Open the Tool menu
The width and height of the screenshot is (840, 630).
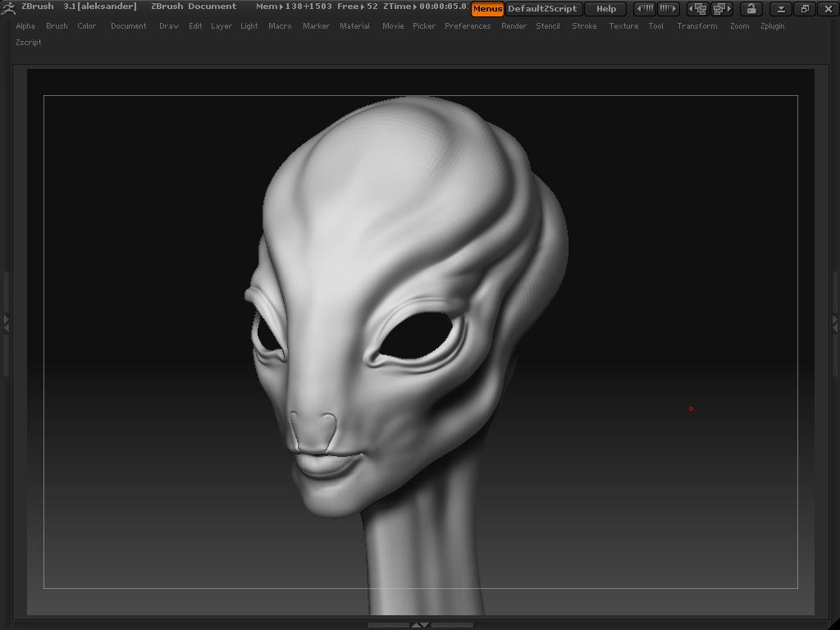(655, 25)
